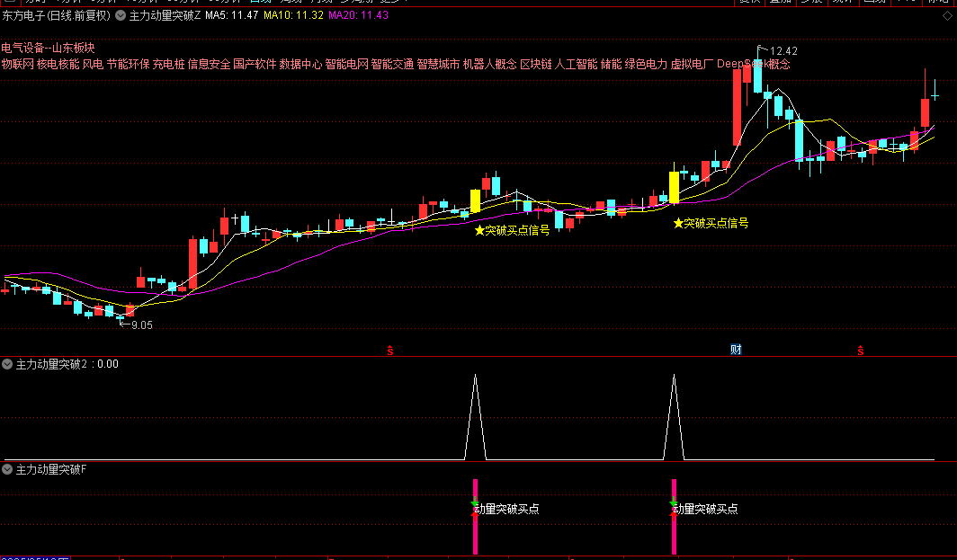Click the 主力动量突破Z indicator name
Image resolution: width=957 pixels, height=560 pixels.
point(165,16)
